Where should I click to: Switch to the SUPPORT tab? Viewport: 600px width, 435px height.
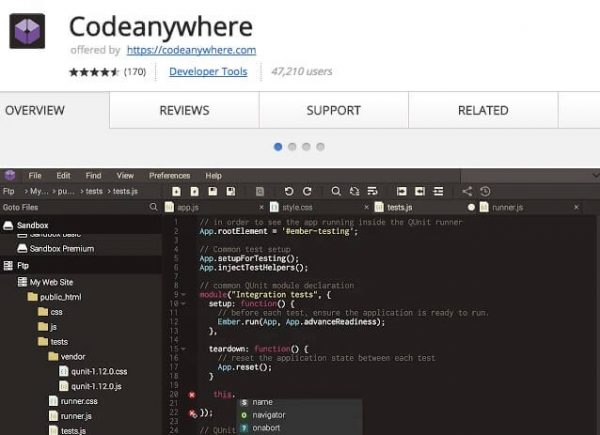click(x=333, y=110)
